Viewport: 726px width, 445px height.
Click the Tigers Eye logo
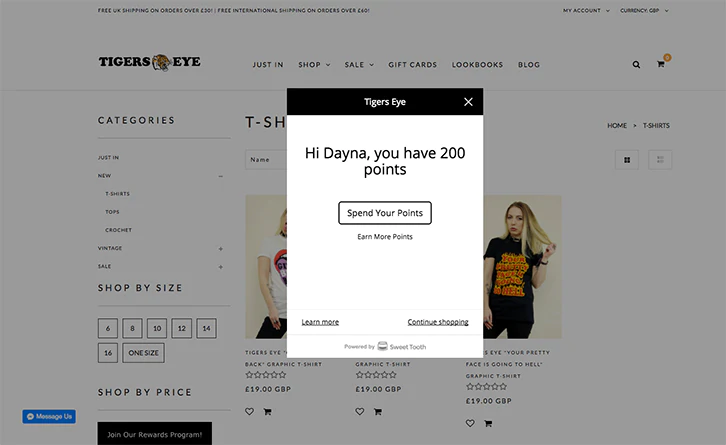[150, 62]
